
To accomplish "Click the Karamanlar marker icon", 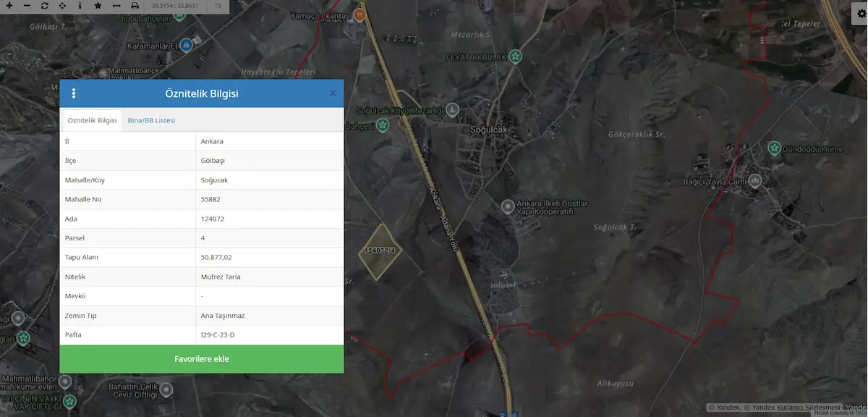I will pyautogui.click(x=186, y=45).
